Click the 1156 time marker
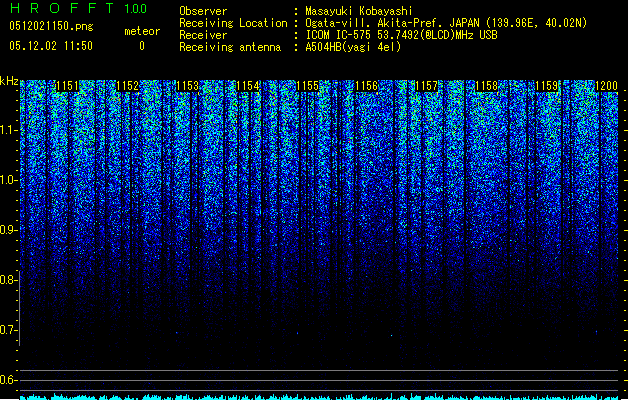The height and width of the screenshot is (400, 629). [x=367, y=86]
